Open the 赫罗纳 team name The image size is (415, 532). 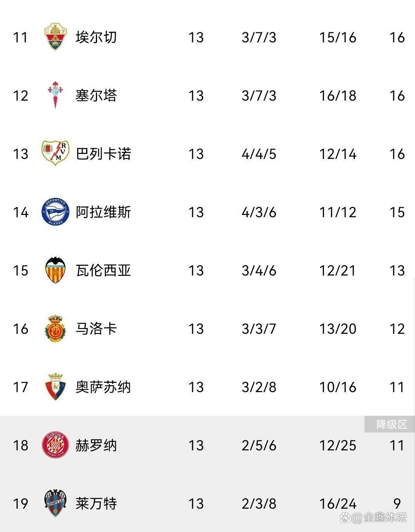96,445
